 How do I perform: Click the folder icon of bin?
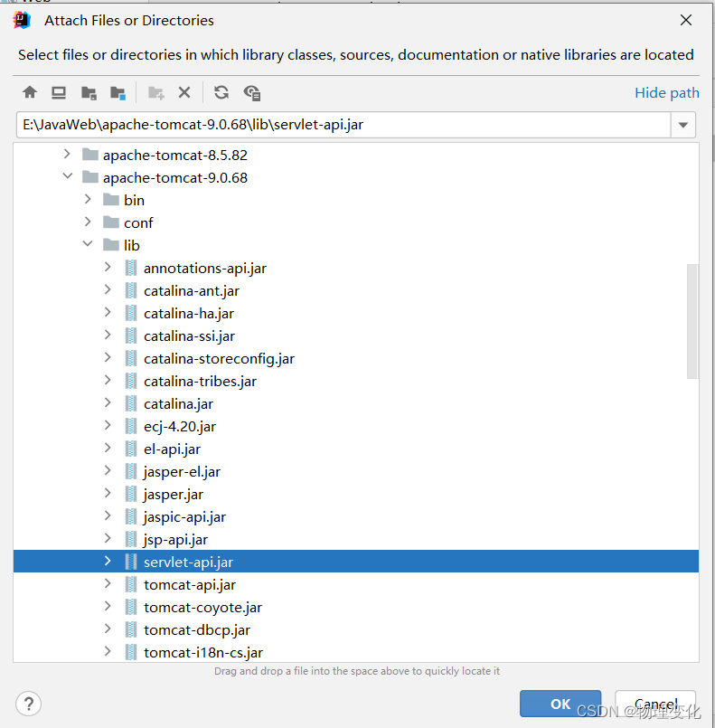(111, 200)
